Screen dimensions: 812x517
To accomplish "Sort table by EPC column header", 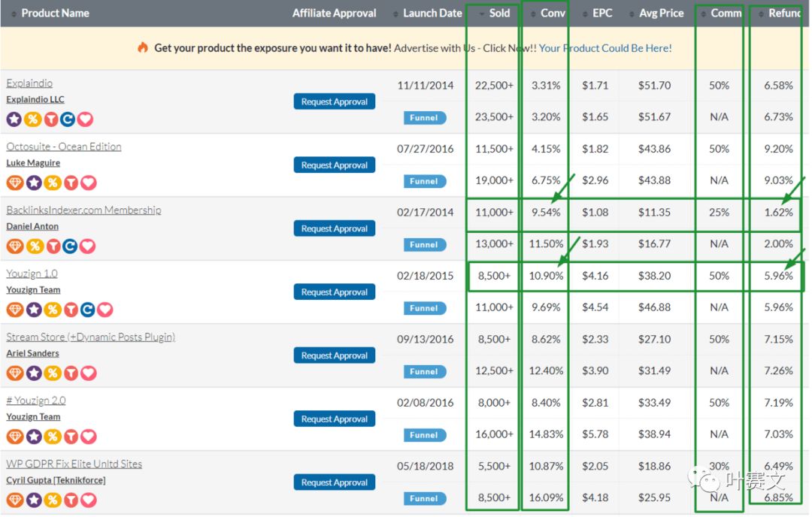I will click(x=602, y=13).
